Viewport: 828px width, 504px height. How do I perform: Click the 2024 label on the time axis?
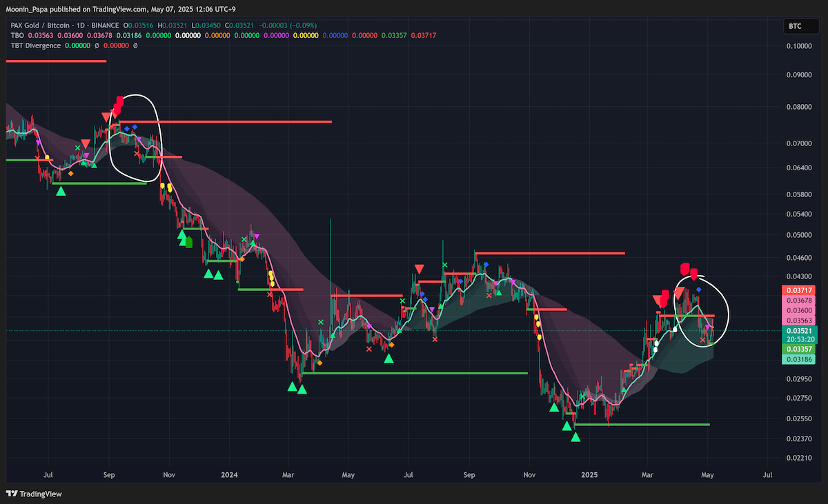[x=230, y=475]
